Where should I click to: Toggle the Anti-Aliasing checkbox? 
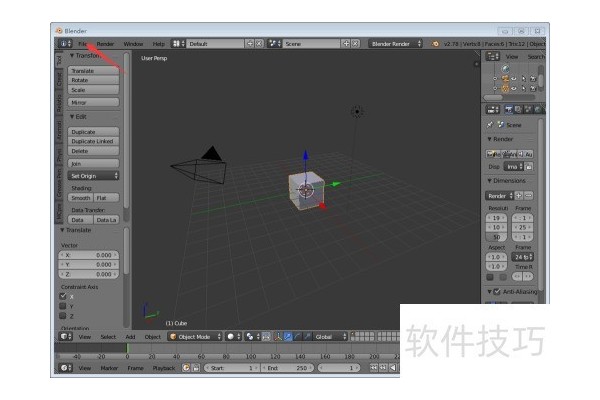pyautogui.click(x=497, y=292)
